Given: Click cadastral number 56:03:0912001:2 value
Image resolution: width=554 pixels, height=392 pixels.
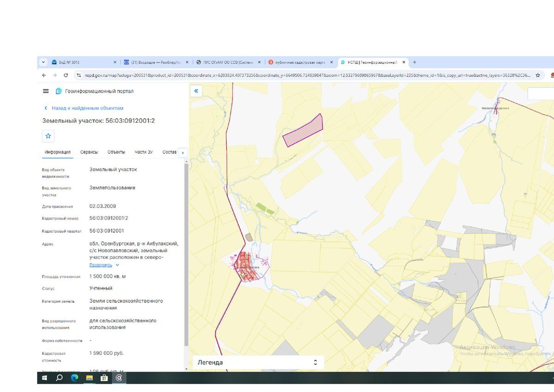Looking at the screenshot, I should coord(109,218).
